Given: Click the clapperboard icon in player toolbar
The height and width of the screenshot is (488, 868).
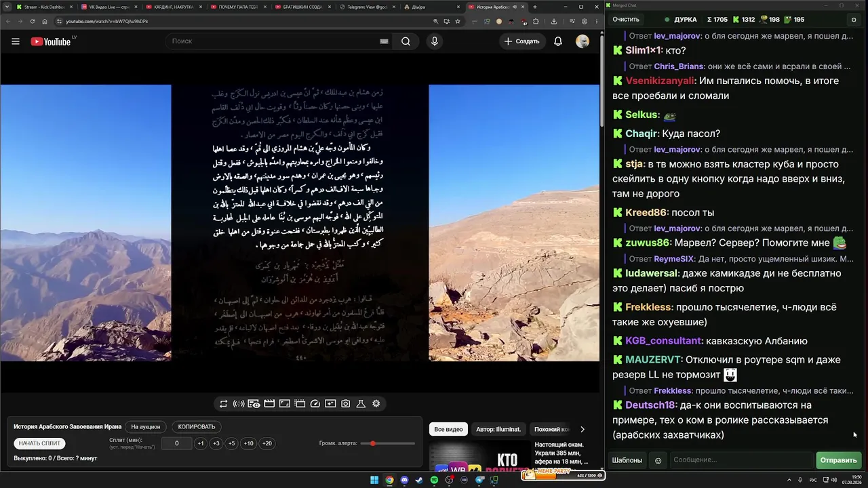Looking at the screenshot, I should tap(269, 404).
